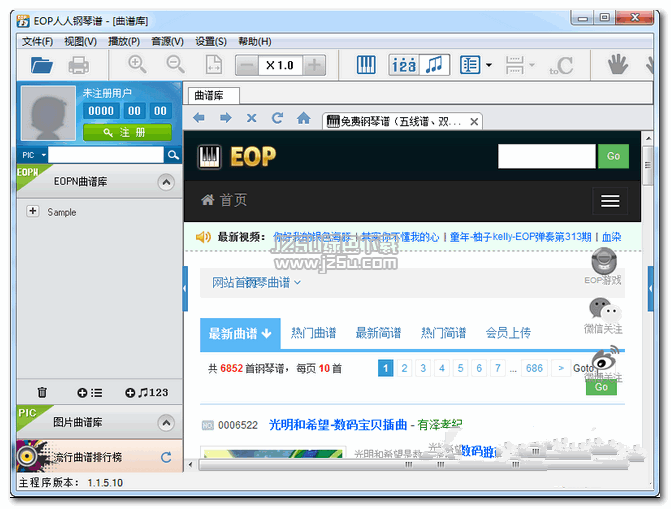The height and width of the screenshot is (509, 671).
Task: Select the 会员上传 tab
Action: coord(508,333)
